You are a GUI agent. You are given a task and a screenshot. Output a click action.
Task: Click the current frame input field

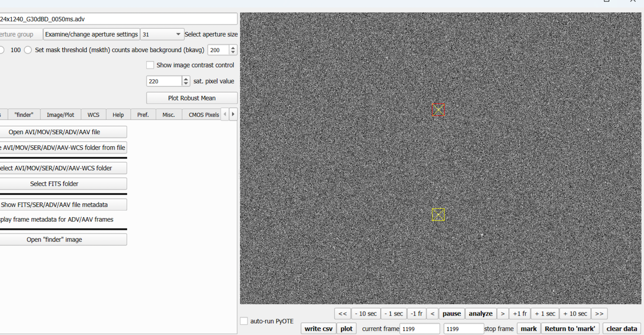click(x=419, y=329)
